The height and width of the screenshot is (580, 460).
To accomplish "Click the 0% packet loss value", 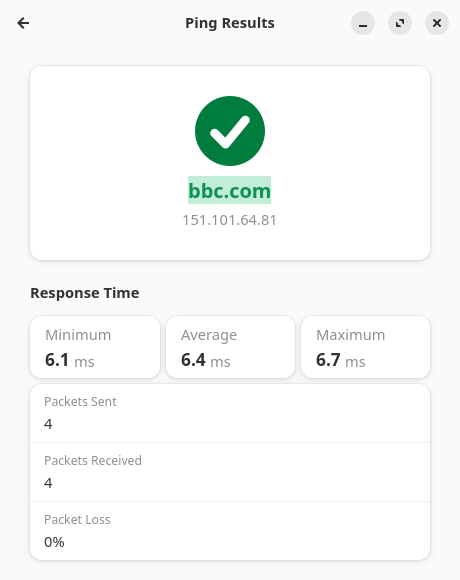I will point(54,542).
